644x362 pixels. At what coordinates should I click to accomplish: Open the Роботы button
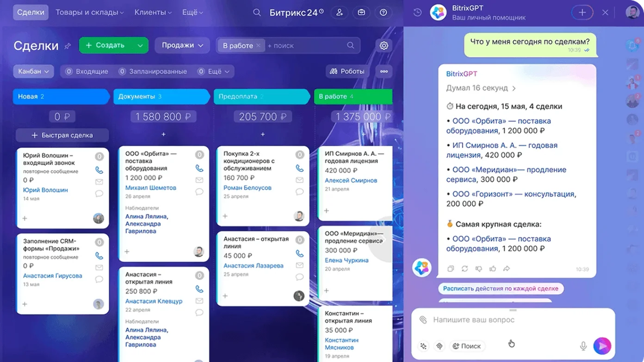pyautogui.click(x=347, y=72)
